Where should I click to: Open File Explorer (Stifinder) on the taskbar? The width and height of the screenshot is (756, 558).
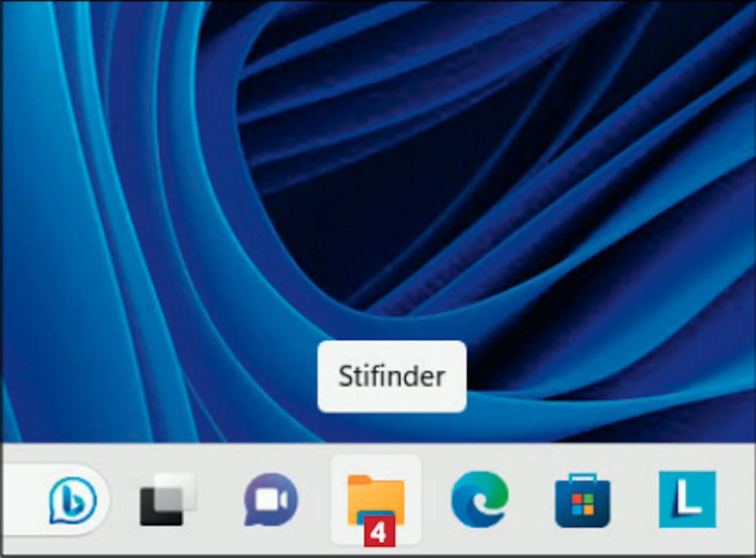(376, 500)
